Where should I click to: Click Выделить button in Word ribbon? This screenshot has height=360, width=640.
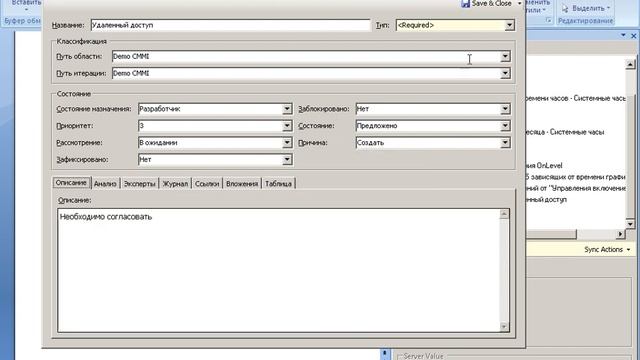click(586, 8)
